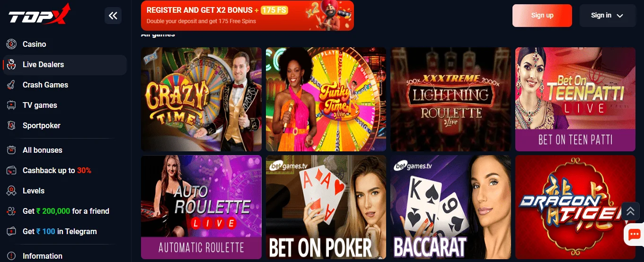Click the Sportpoker card icon
This screenshot has width=644, height=262.
(x=11, y=125)
